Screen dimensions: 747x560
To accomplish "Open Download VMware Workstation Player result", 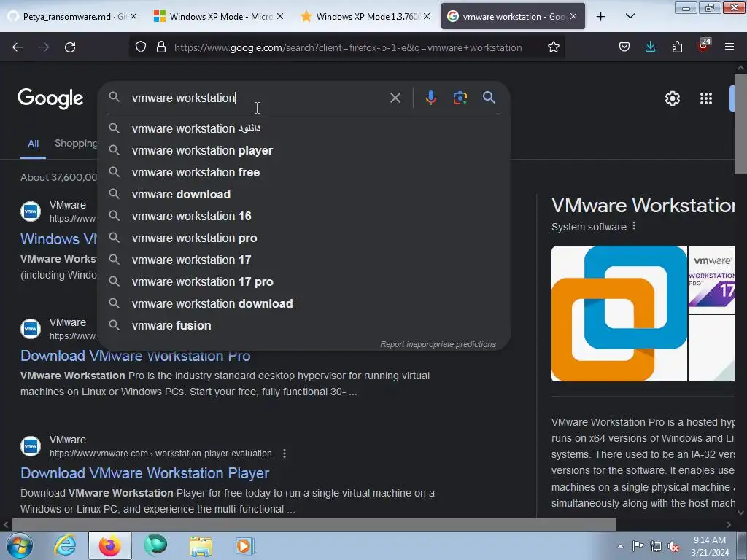I will pos(145,472).
